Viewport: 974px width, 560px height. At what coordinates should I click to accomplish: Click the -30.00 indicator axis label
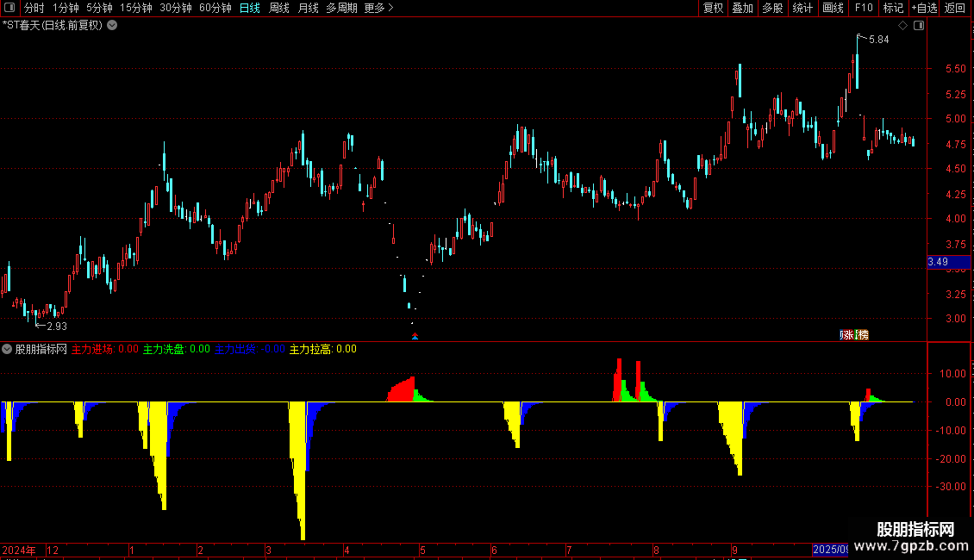952,487
